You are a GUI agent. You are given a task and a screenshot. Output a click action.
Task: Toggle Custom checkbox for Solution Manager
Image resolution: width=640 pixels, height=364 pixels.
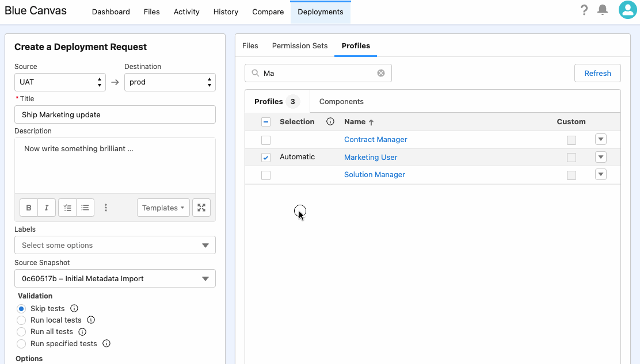(572, 175)
